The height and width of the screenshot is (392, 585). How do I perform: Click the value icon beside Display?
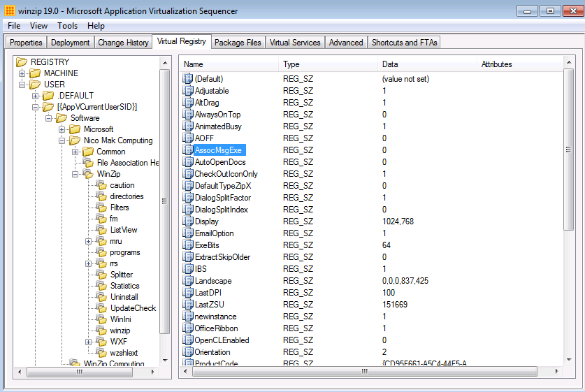188,222
